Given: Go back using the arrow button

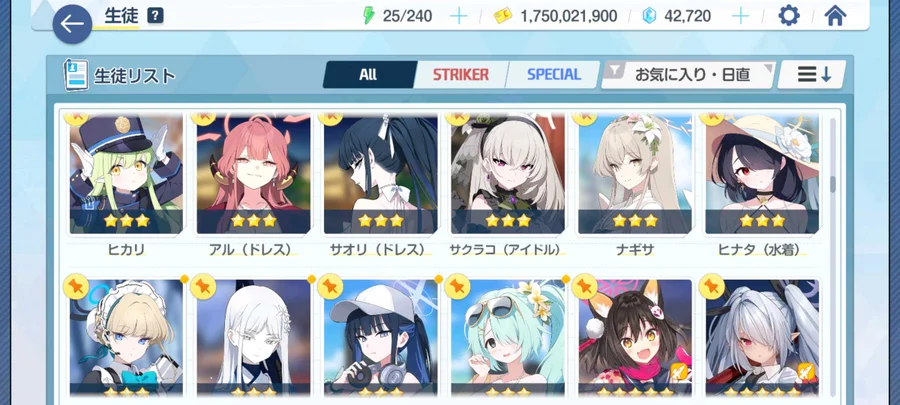Looking at the screenshot, I should pyautogui.click(x=72, y=24).
